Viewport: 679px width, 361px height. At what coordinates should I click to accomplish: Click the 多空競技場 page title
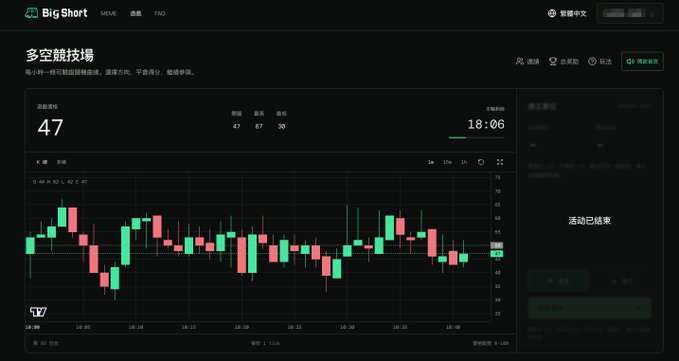point(59,55)
